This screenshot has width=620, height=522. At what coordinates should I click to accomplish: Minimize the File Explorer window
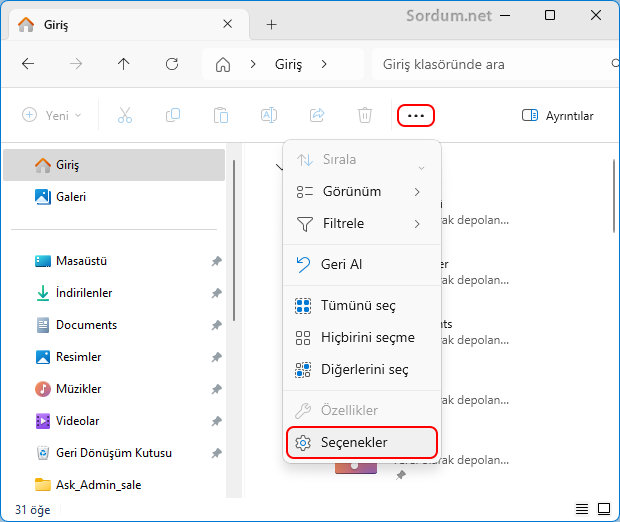[505, 16]
